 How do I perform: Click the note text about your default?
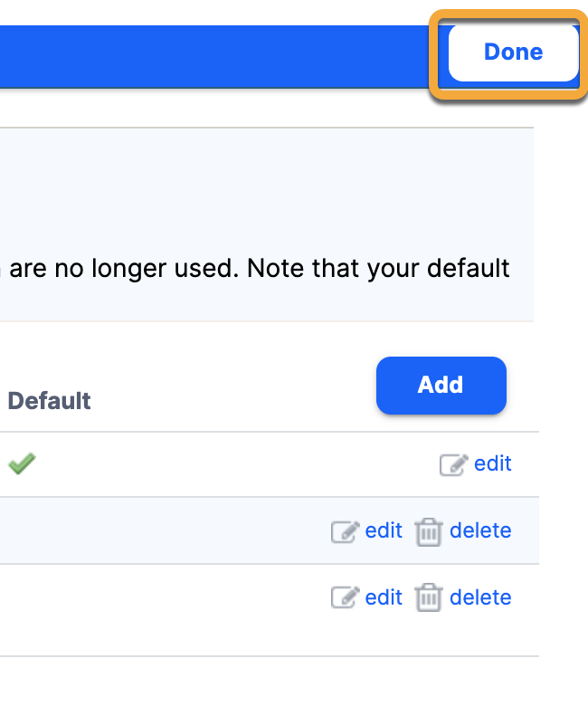(x=253, y=269)
